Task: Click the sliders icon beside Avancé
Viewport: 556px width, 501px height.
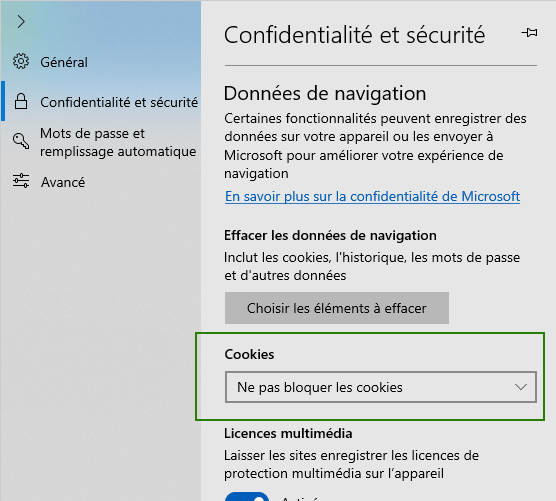Action: tap(21, 181)
